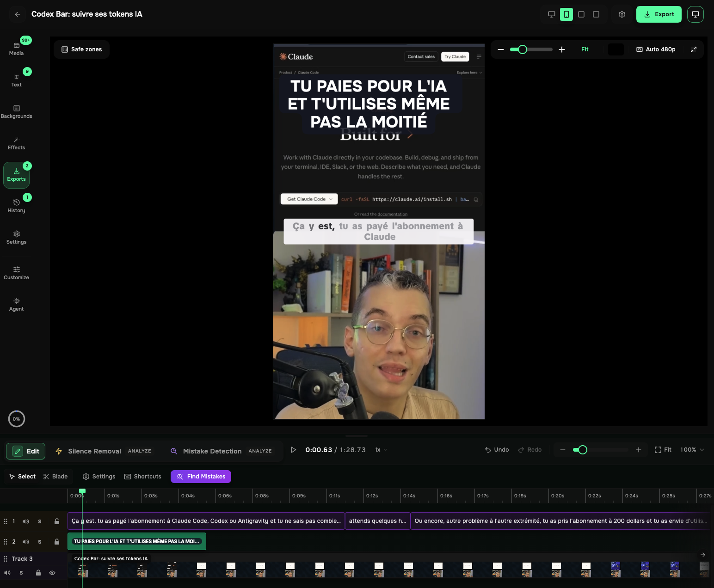
Task: Toggle lock on track 1
Action: coord(57,521)
